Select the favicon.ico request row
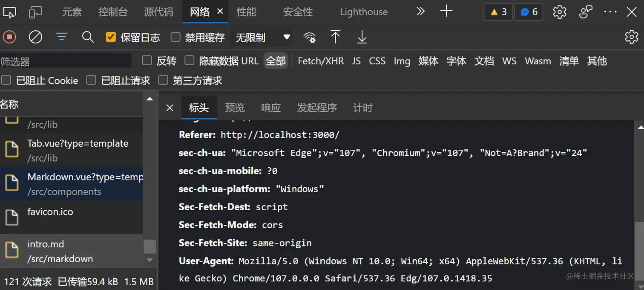Screen dimensions: 644x290 click(x=72, y=217)
